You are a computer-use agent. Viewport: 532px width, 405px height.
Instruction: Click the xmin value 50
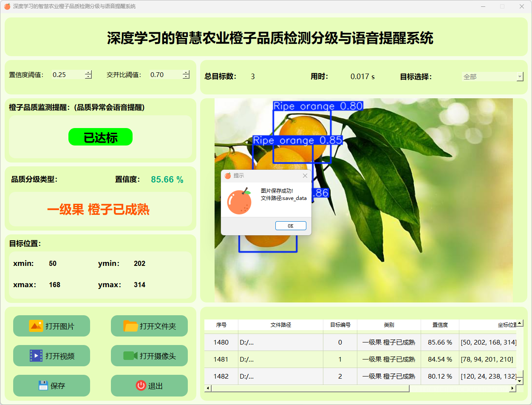53,263
